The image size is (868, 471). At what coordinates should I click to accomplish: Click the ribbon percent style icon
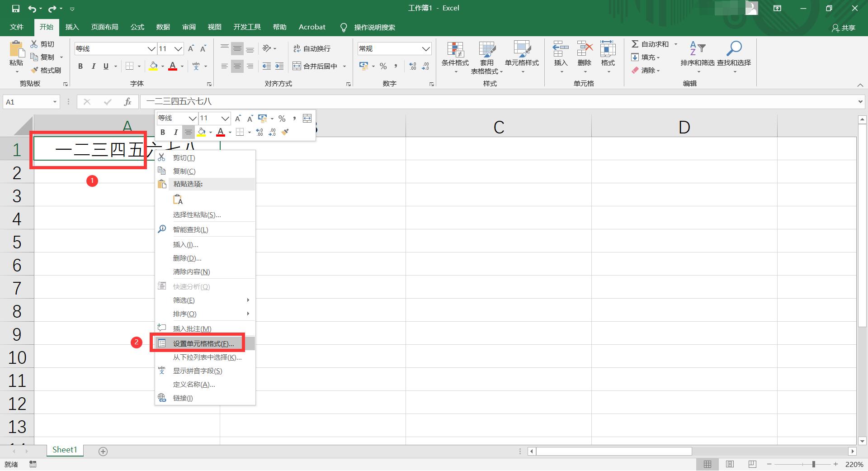click(383, 66)
